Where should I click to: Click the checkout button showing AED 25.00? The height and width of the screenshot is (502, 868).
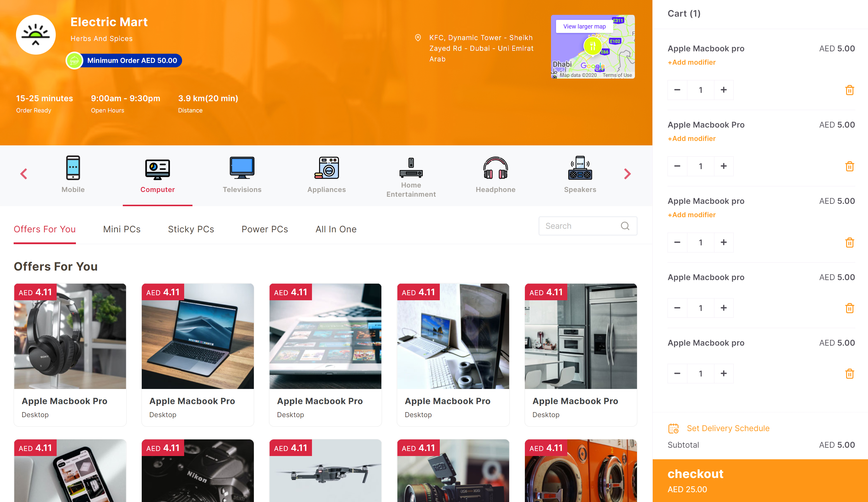point(760,481)
